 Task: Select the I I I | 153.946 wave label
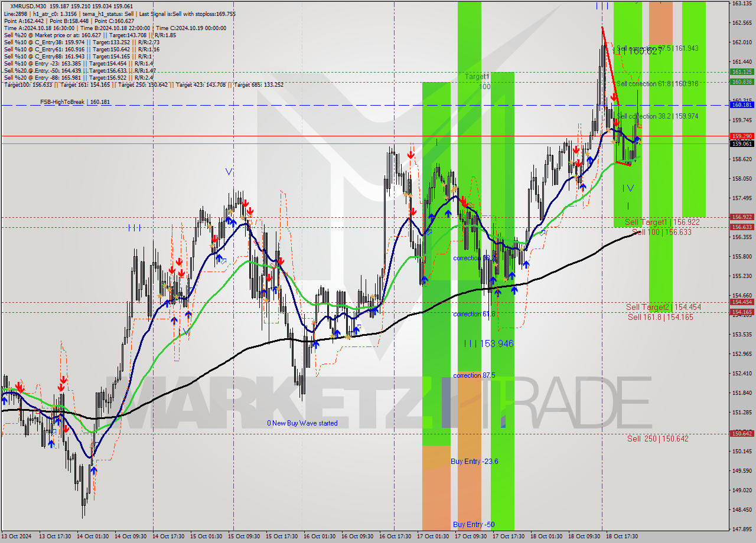click(x=488, y=343)
